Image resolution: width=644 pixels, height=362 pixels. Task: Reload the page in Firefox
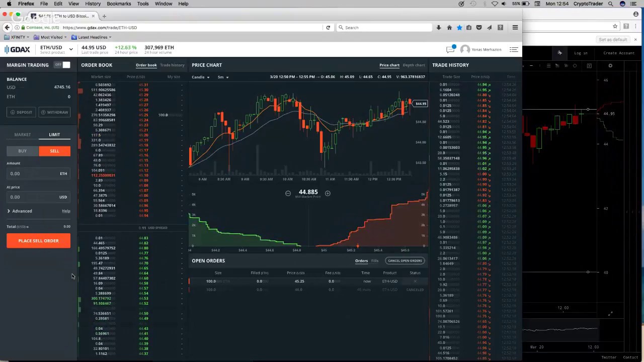(x=328, y=27)
